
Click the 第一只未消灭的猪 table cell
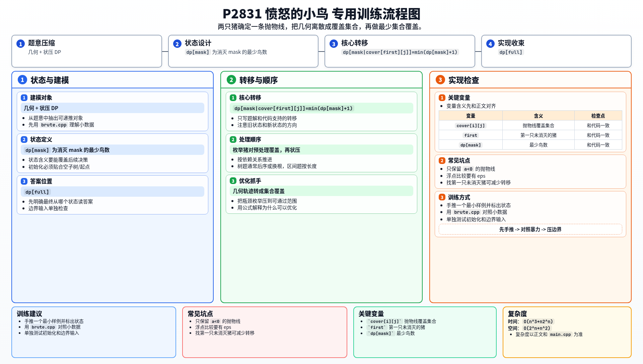pyautogui.click(x=539, y=135)
